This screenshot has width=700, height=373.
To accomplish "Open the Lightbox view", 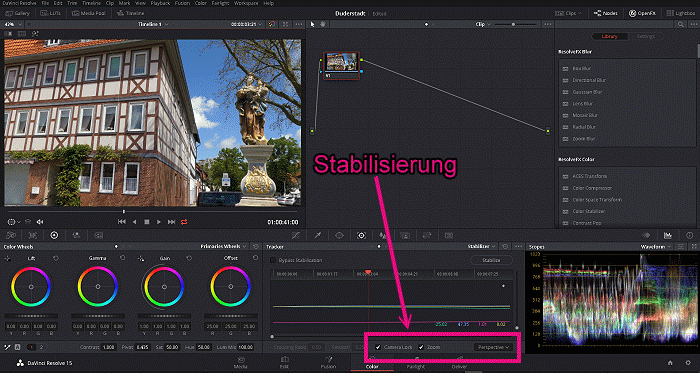I will click(x=682, y=13).
